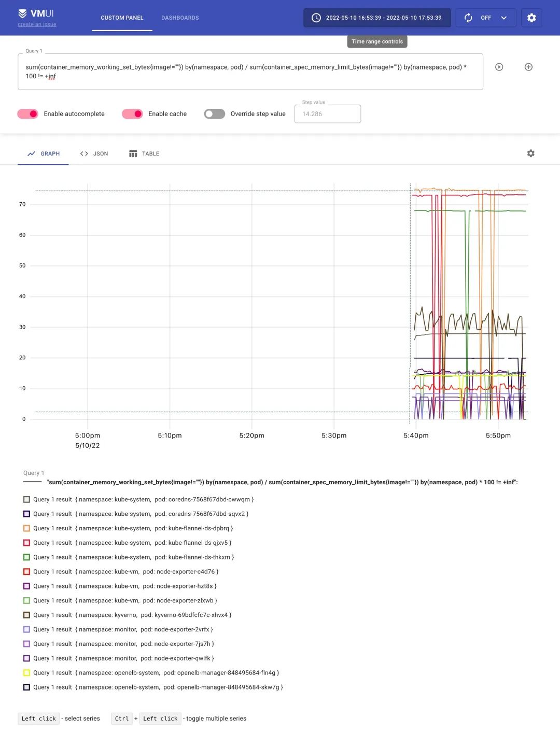The width and height of the screenshot is (560, 747).
Task: Open the time range selector
Action: point(377,18)
